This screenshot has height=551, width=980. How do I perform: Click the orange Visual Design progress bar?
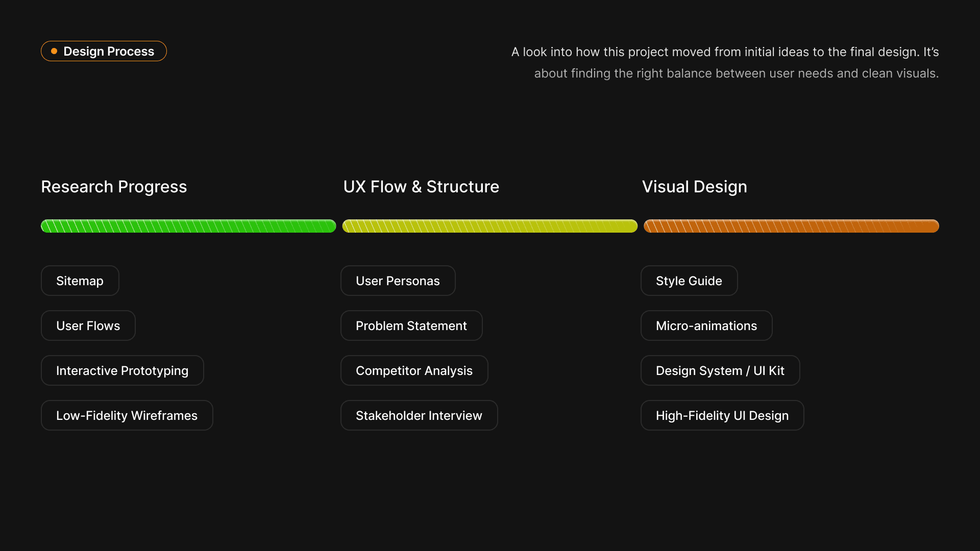click(x=791, y=226)
